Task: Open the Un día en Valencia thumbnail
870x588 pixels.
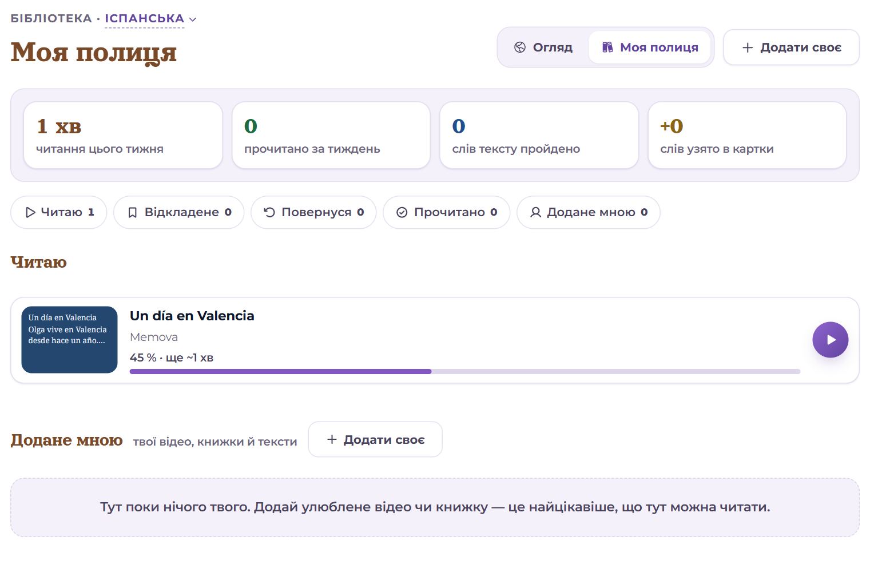Action: [69, 340]
